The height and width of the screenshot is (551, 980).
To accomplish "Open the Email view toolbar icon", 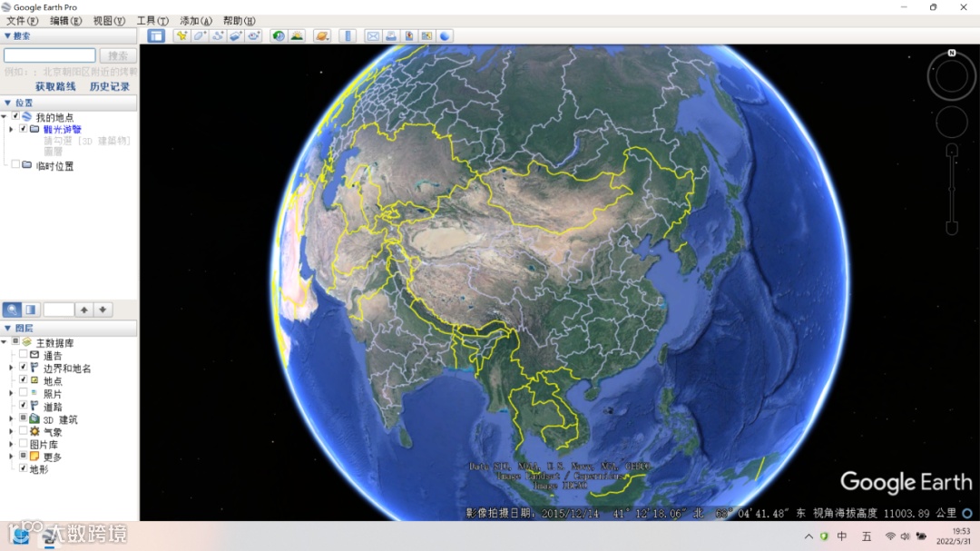I will 373,36.
